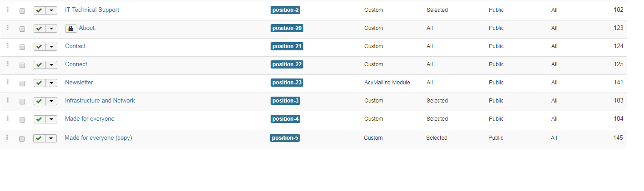The width and height of the screenshot is (644, 191).
Task: Unpublish IT Technical Support via green checkmark
Action: [40, 10]
